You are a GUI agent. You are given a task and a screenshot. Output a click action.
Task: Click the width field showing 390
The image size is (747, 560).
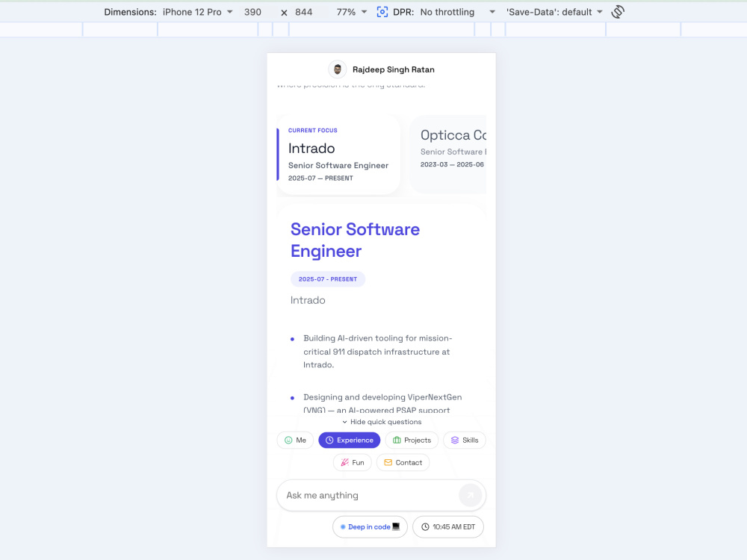click(x=252, y=12)
